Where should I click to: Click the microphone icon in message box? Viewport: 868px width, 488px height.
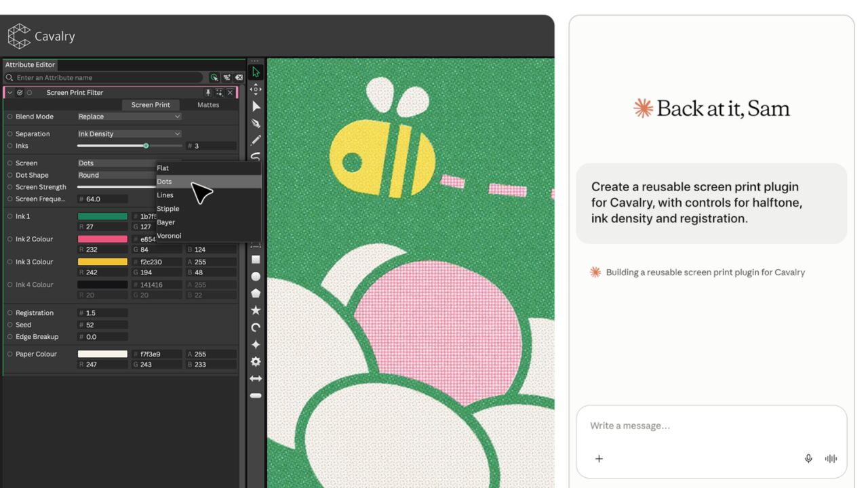808,459
